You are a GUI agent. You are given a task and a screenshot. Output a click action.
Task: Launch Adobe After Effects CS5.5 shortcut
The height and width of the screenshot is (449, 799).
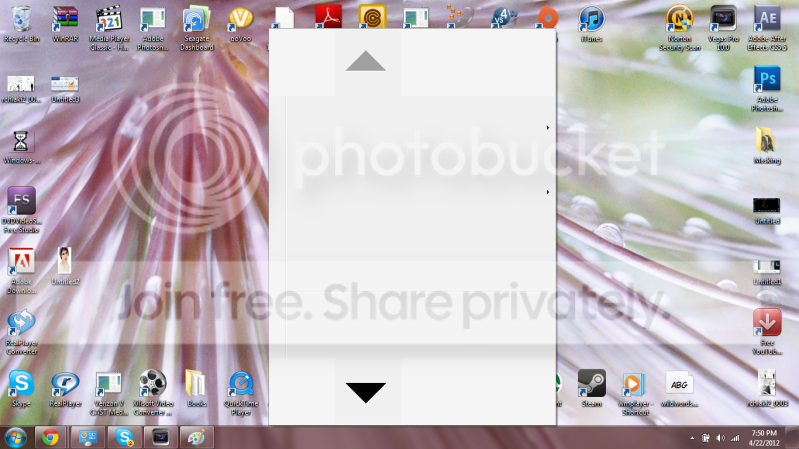tap(767, 28)
